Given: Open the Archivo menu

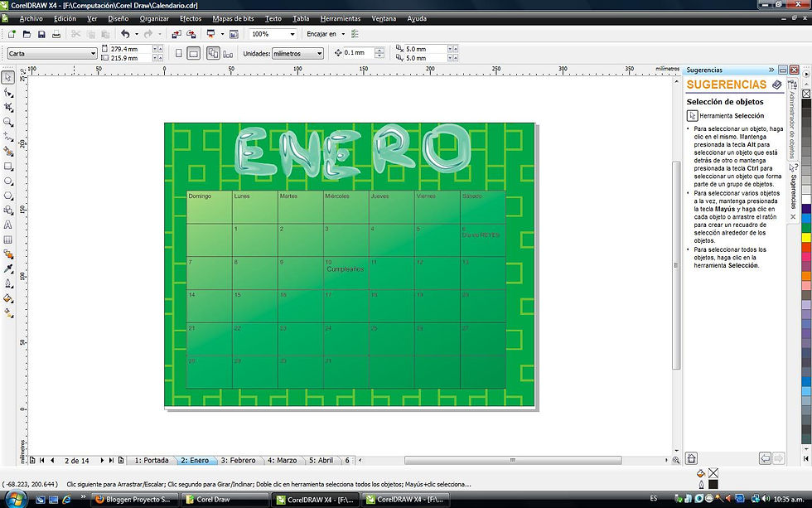Looking at the screenshot, I should point(31,18).
